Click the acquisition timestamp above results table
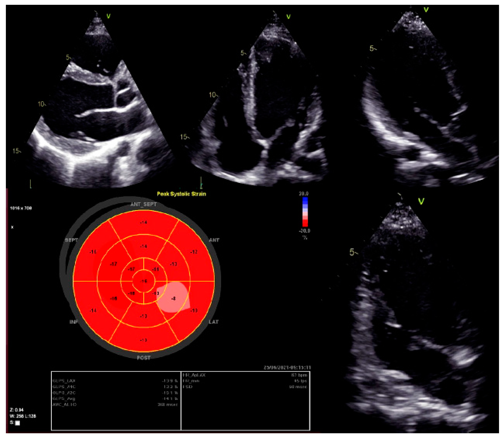 [287, 367]
